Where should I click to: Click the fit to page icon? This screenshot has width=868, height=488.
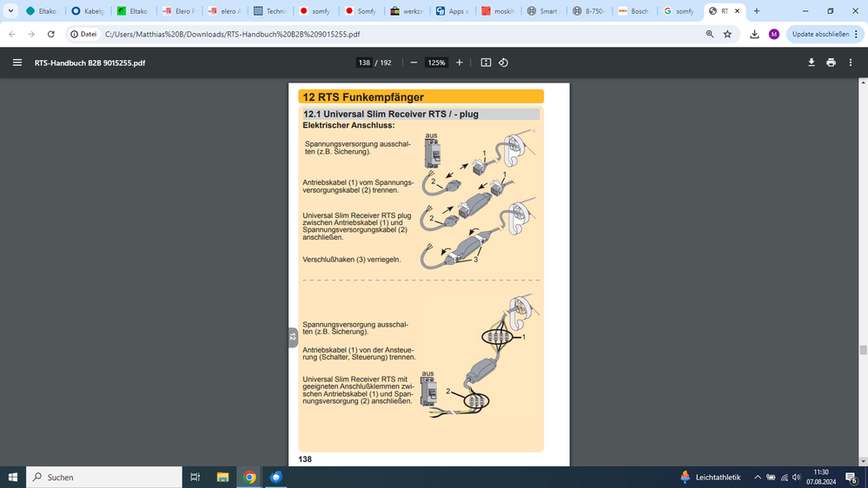pos(486,63)
